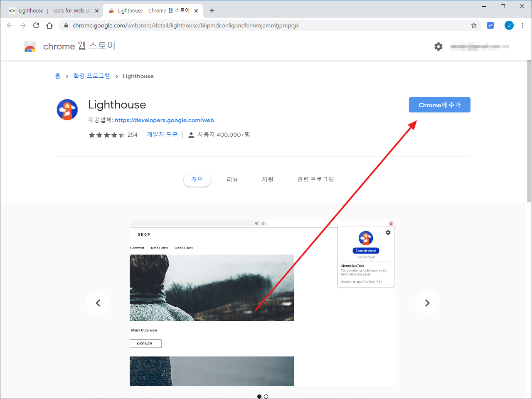The image size is (532, 399).
Task: Maximize the browser window
Action: (x=503, y=6)
